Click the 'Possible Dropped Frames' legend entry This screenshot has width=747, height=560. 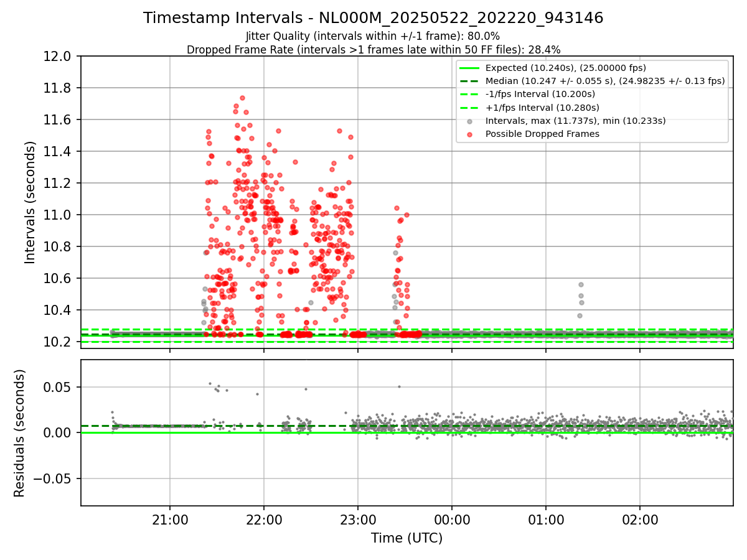pos(542,134)
